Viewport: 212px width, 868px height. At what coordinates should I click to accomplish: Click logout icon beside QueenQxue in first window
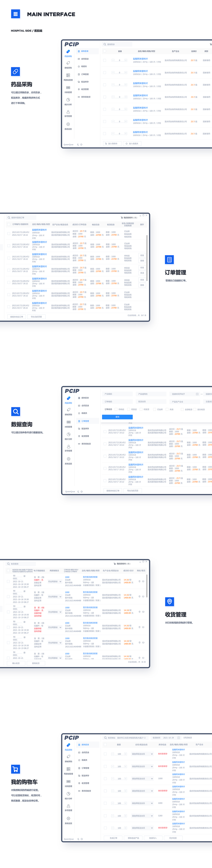[81, 144]
